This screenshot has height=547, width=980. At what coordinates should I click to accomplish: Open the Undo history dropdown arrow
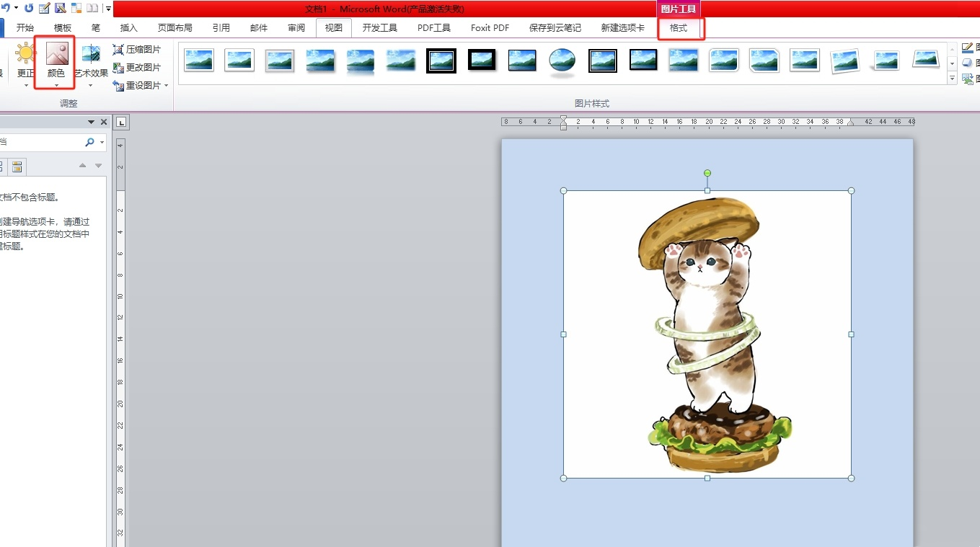click(x=16, y=9)
